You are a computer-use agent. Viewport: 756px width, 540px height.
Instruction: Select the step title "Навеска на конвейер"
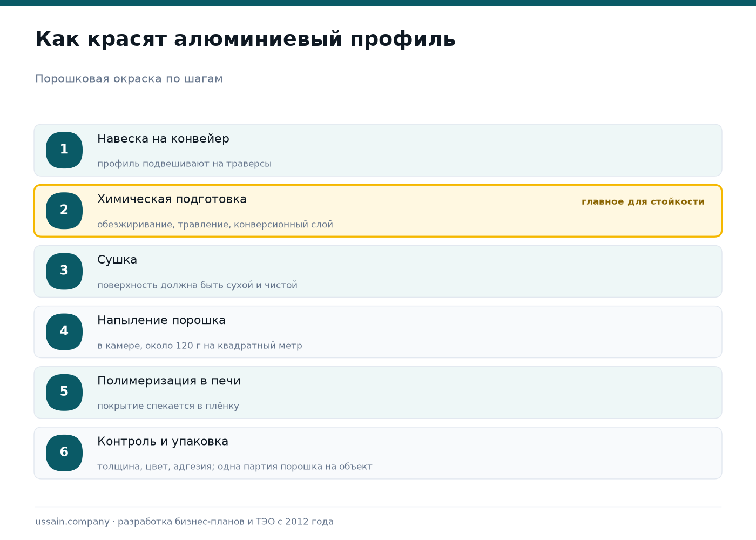[163, 139]
